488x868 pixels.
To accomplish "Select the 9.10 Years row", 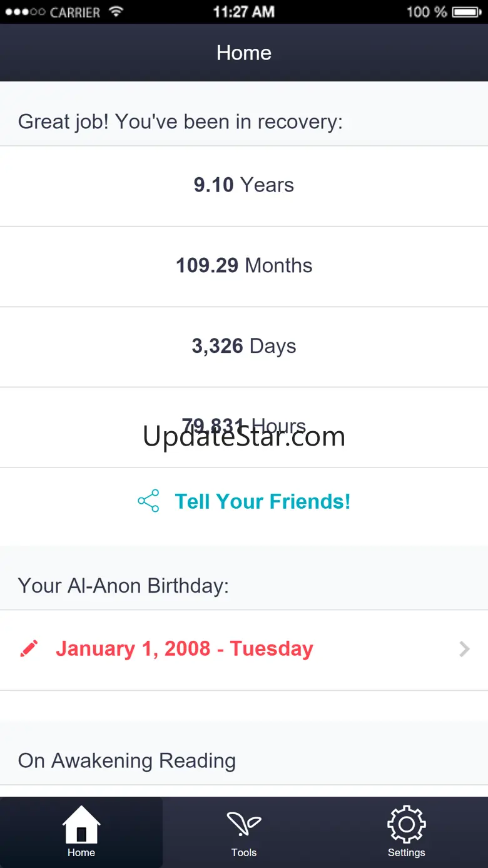I will click(244, 185).
